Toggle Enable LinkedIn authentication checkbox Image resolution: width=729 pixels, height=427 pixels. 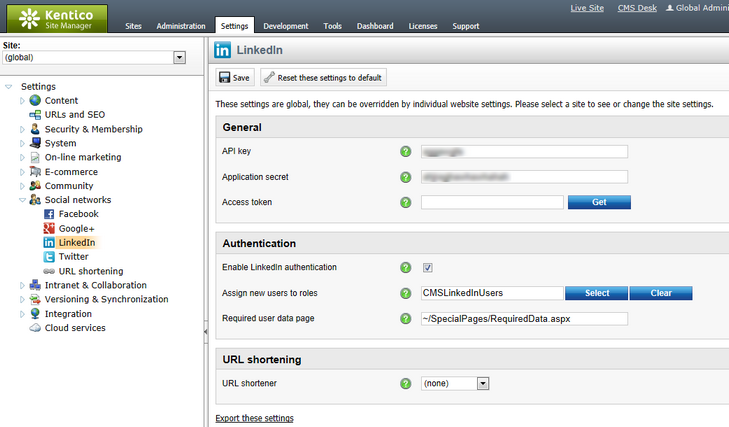coord(427,267)
